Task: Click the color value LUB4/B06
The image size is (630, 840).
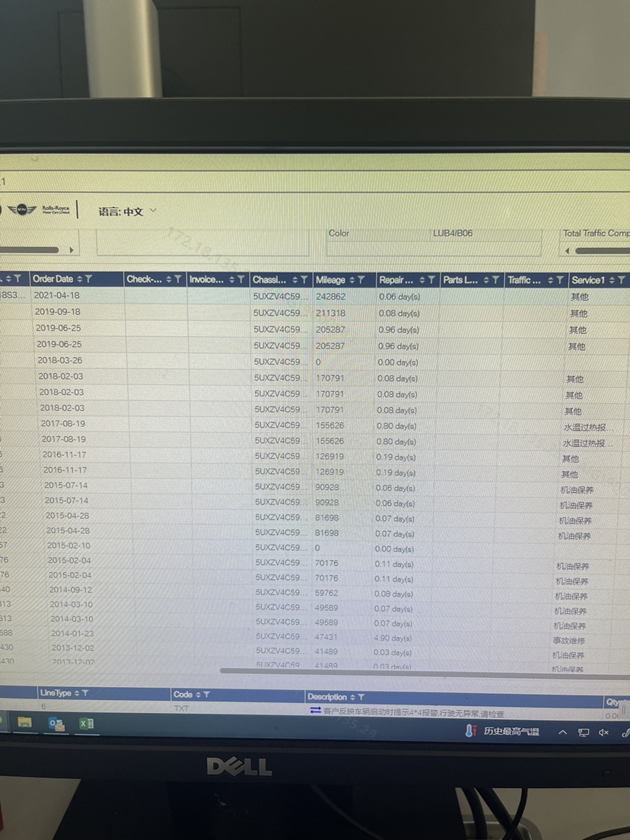Action: pyautogui.click(x=453, y=233)
